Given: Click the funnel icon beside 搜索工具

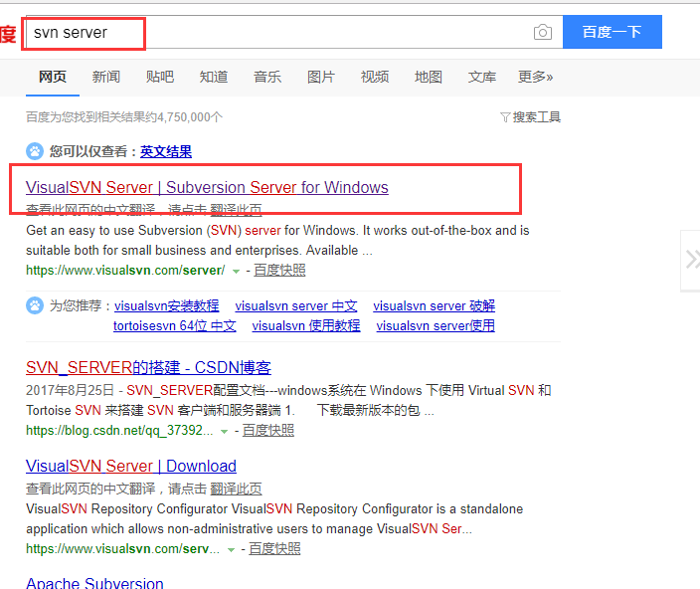Looking at the screenshot, I should coord(505,117).
